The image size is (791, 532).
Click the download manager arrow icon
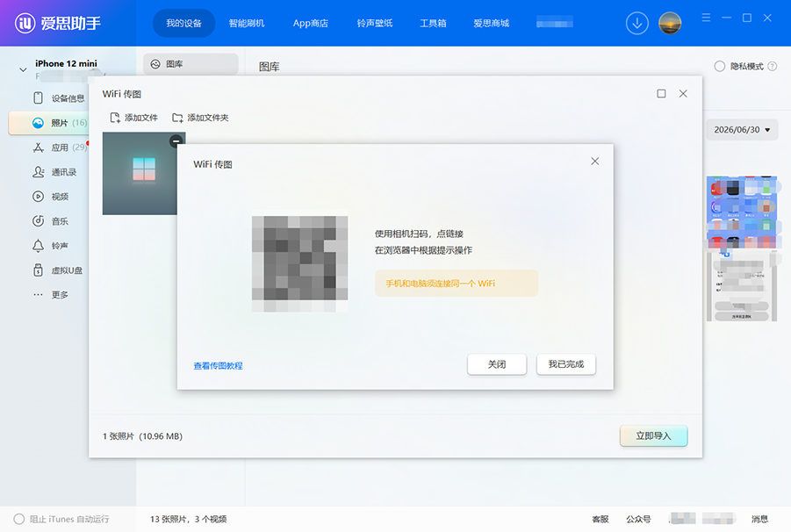[x=637, y=23]
